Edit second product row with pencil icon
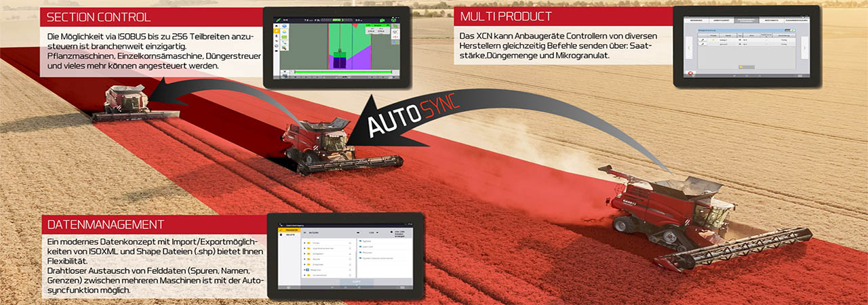Viewport: 868px width, 305px height. (x=703, y=44)
